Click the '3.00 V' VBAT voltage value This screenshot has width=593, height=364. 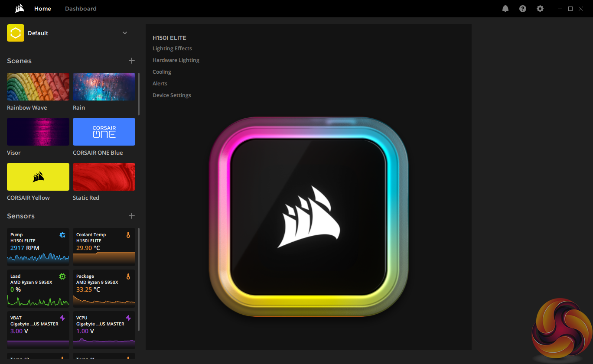click(20, 331)
